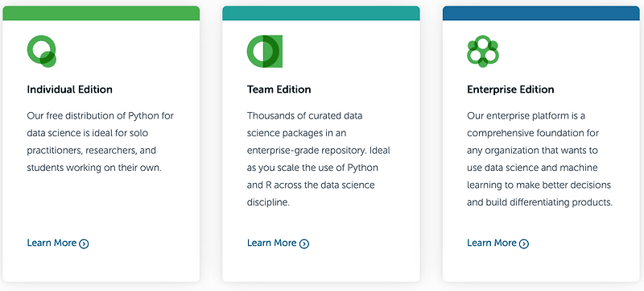This screenshot has height=291, width=644.
Task: Click the enterprise platform description paragraph
Action: click(539, 159)
